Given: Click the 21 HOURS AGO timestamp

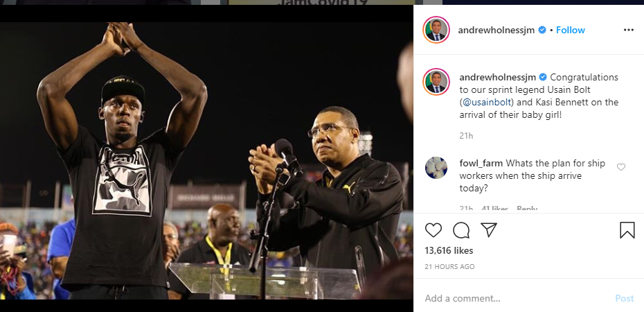Looking at the screenshot, I should [x=450, y=266].
